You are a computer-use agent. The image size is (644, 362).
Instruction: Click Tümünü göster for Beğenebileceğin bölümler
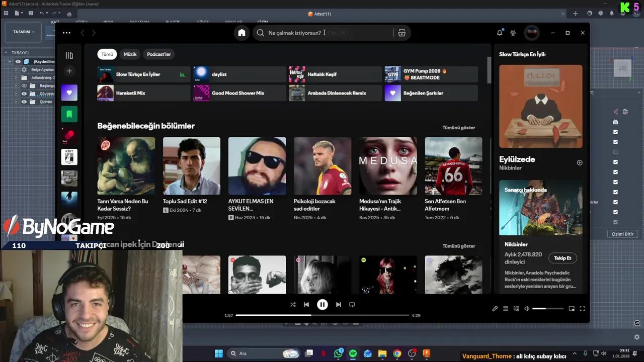point(459,128)
